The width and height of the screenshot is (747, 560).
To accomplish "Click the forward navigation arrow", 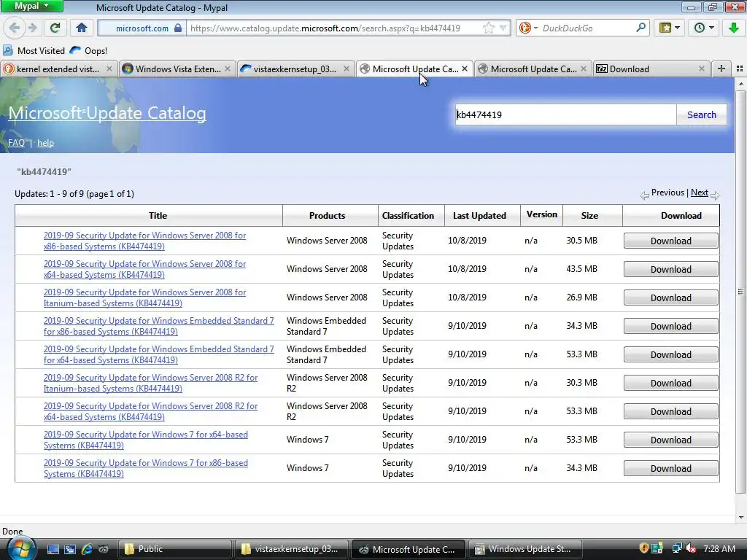I will coord(32,28).
